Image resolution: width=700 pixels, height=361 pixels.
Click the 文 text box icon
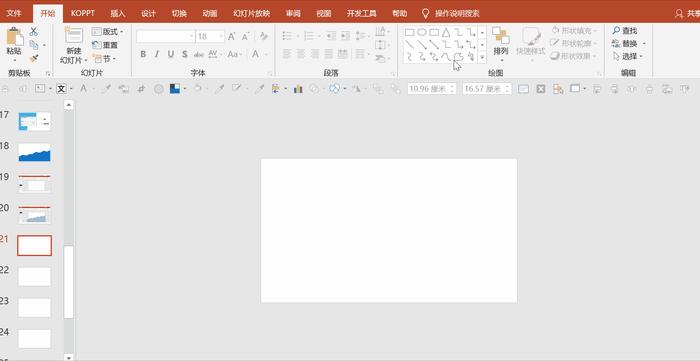(x=61, y=89)
